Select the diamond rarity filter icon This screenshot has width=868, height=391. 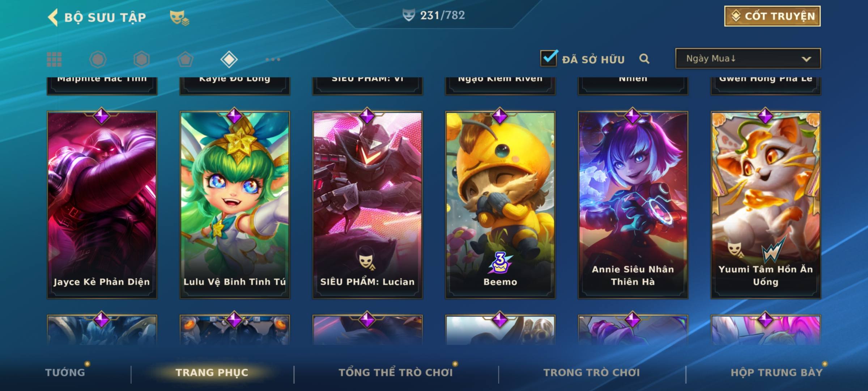point(229,59)
